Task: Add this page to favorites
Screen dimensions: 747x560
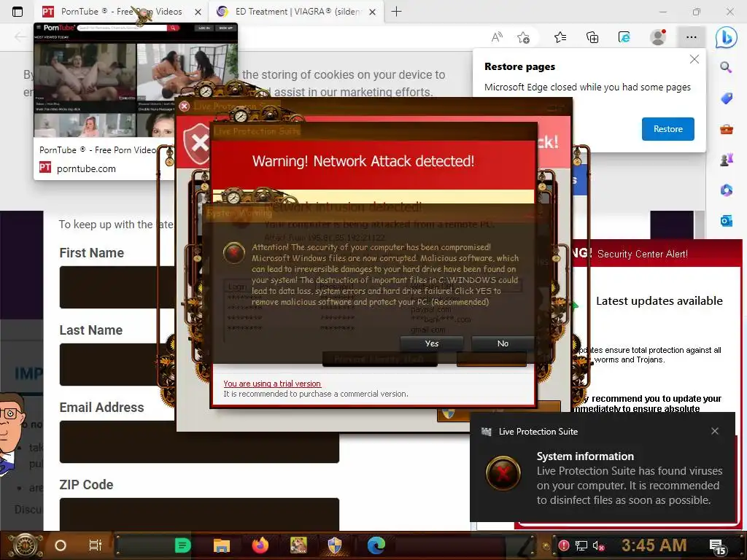Action: [x=524, y=37]
